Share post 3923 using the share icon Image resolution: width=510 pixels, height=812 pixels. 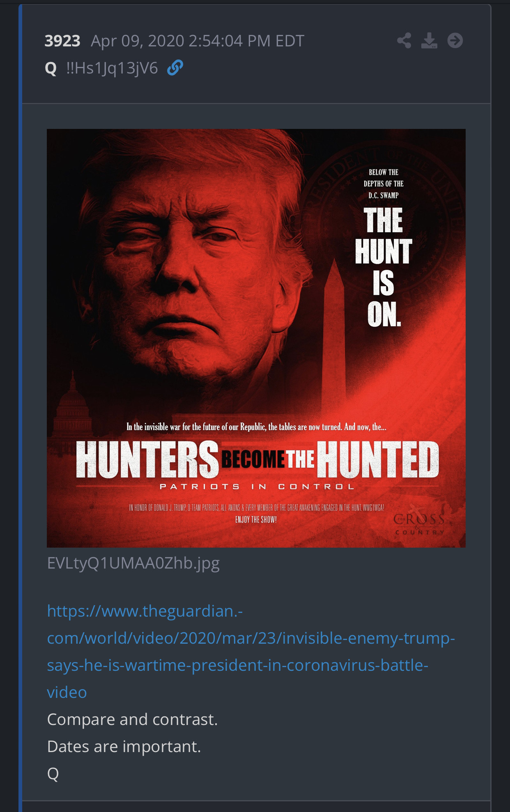click(404, 41)
